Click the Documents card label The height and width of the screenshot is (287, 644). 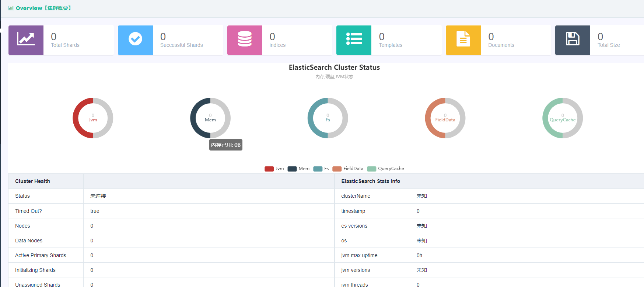501,45
